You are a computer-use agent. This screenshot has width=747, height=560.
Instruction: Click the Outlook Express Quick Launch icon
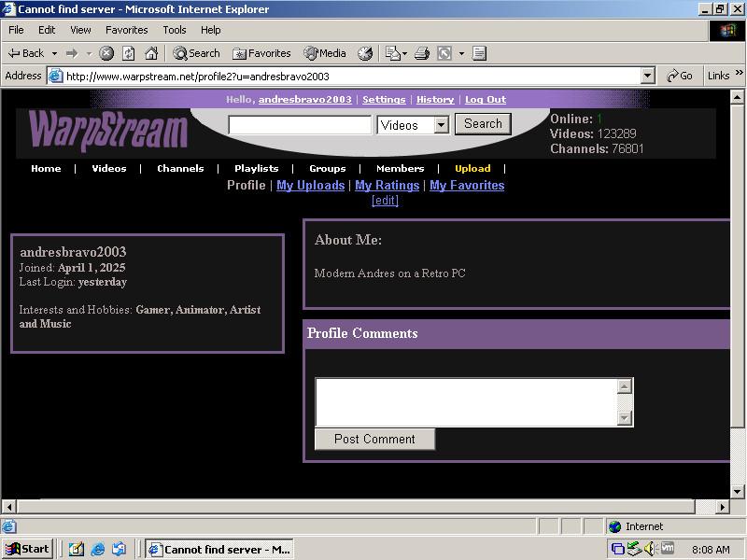[119, 550]
